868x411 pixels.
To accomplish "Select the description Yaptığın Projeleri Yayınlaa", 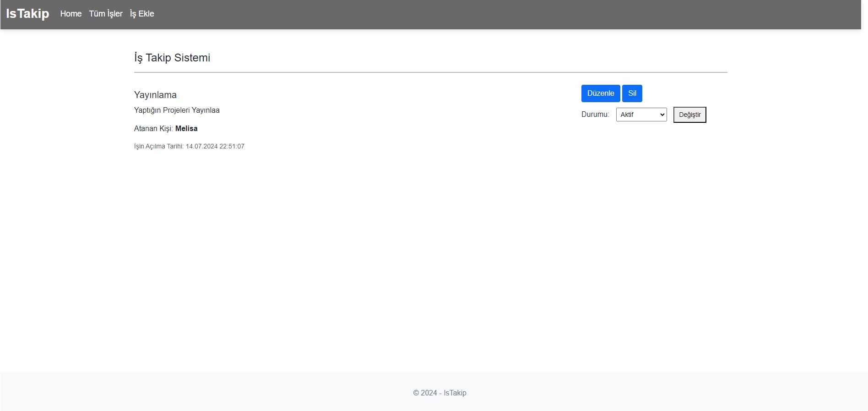I will coord(177,110).
